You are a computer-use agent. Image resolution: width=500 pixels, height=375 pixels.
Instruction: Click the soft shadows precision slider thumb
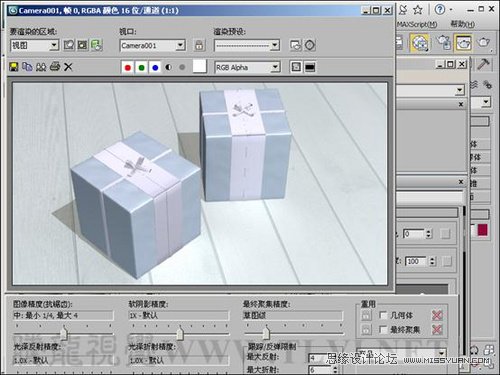(x=180, y=333)
